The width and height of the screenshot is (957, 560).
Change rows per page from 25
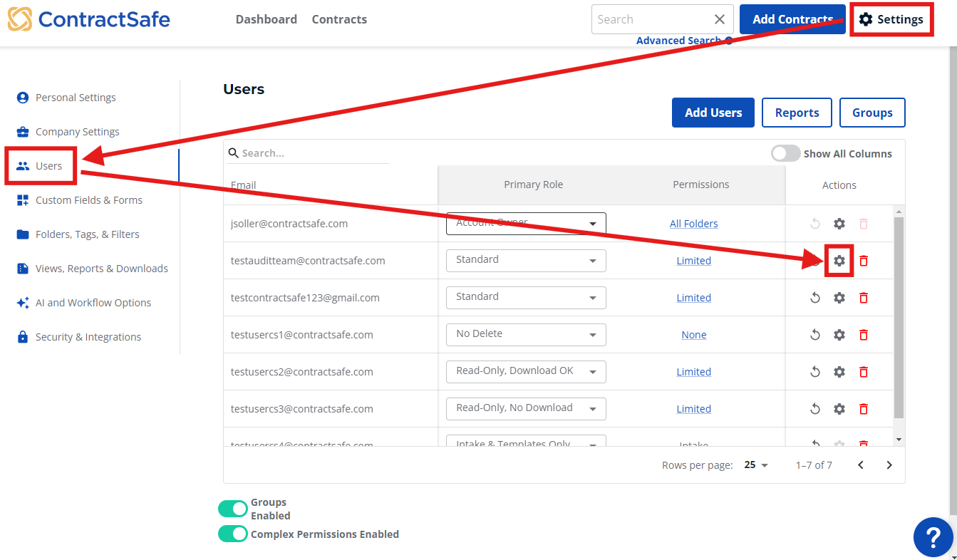tap(757, 465)
